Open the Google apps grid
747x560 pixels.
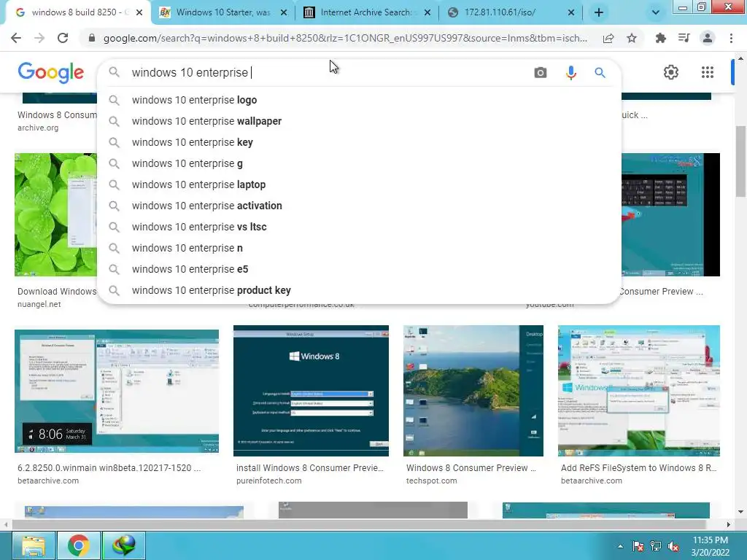tap(708, 72)
